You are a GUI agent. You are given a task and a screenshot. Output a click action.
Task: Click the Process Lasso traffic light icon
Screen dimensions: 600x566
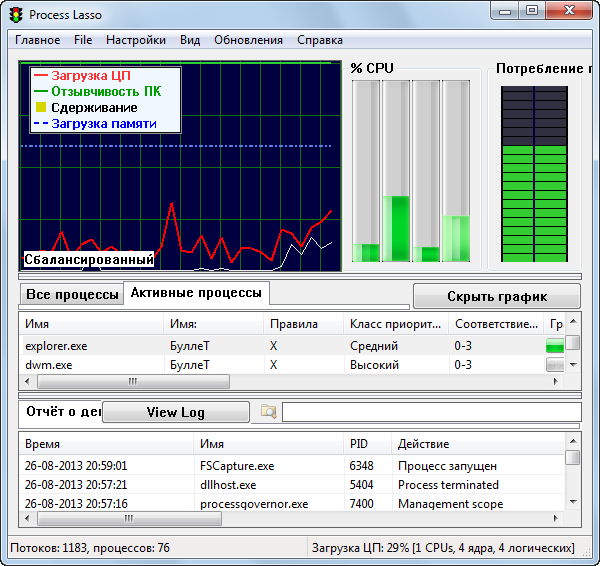[16, 13]
